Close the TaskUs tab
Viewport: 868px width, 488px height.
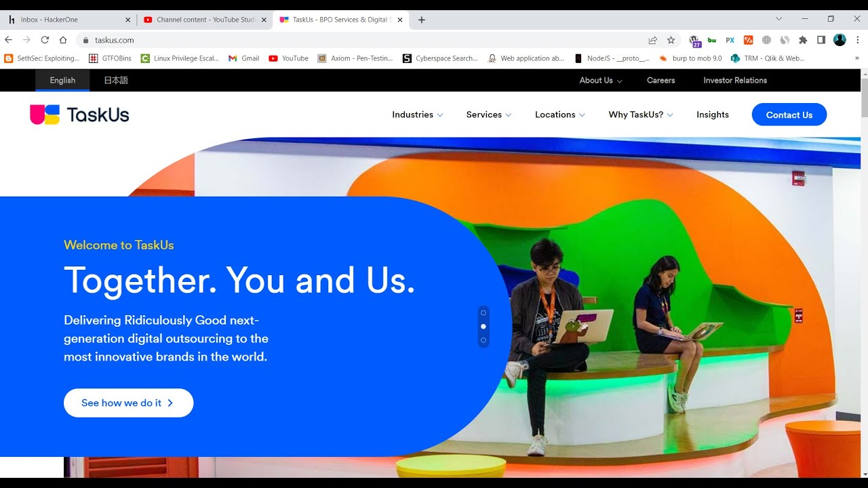[x=400, y=20]
